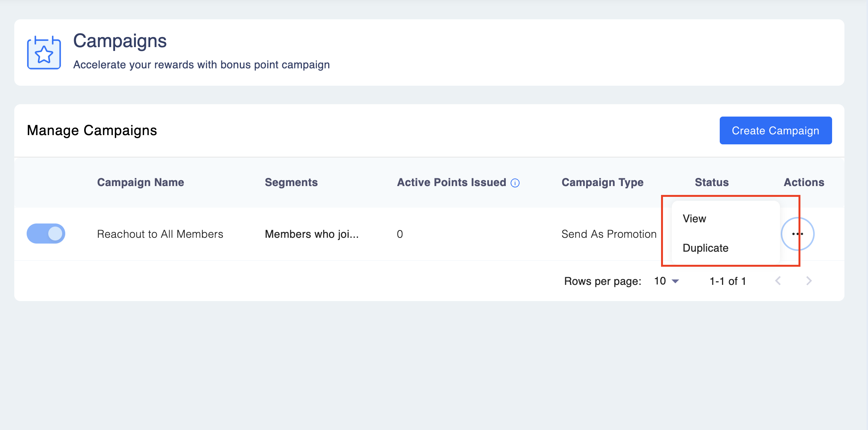Click the Members who joi... segment text

[312, 234]
